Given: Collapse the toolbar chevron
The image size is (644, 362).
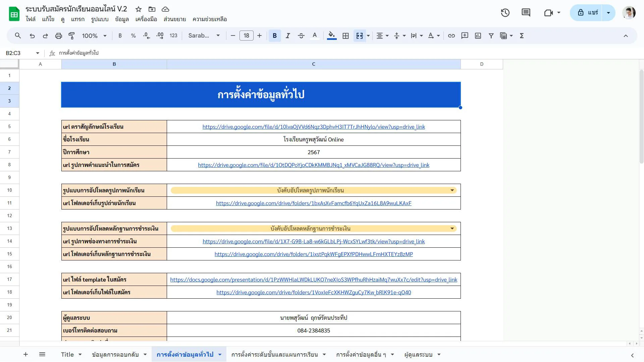Looking at the screenshot, I should point(626,36).
